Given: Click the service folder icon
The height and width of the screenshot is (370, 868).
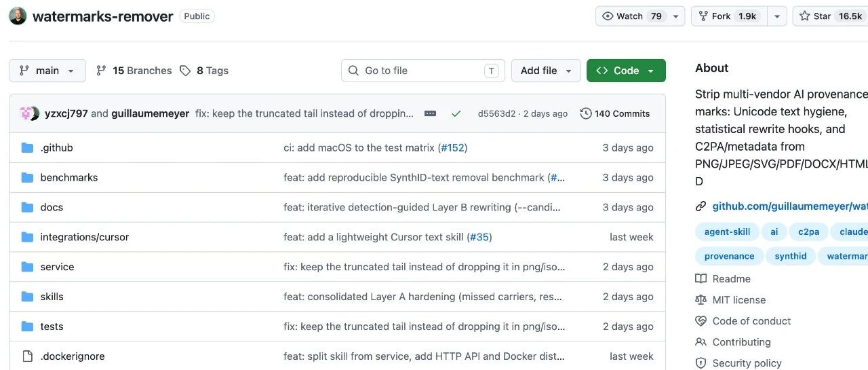Looking at the screenshot, I should point(27,267).
